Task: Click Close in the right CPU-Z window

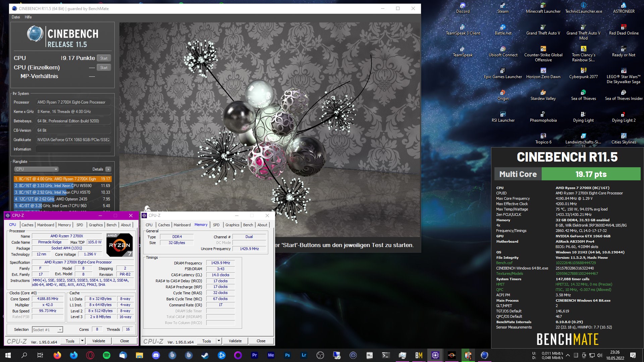Action: 261,341
